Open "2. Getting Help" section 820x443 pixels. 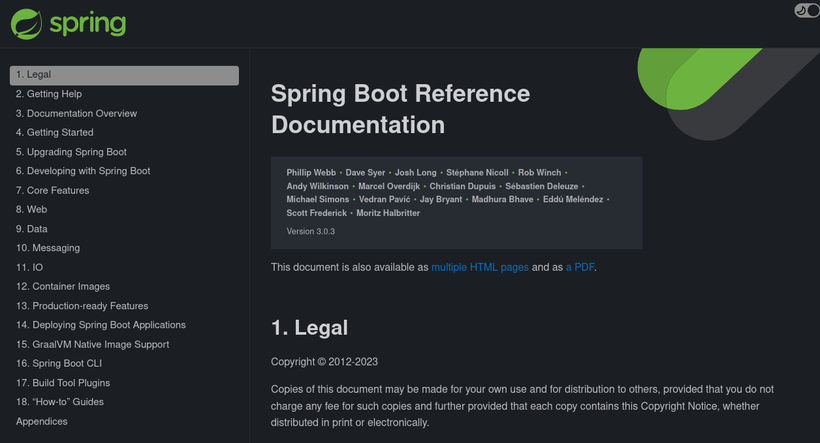(x=48, y=94)
